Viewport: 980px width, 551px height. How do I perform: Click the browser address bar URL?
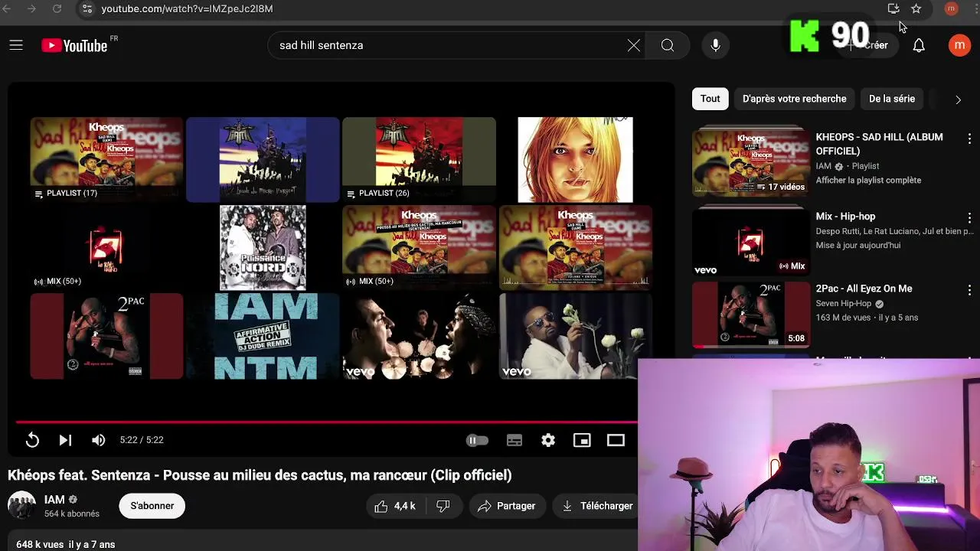coord(187,8)
